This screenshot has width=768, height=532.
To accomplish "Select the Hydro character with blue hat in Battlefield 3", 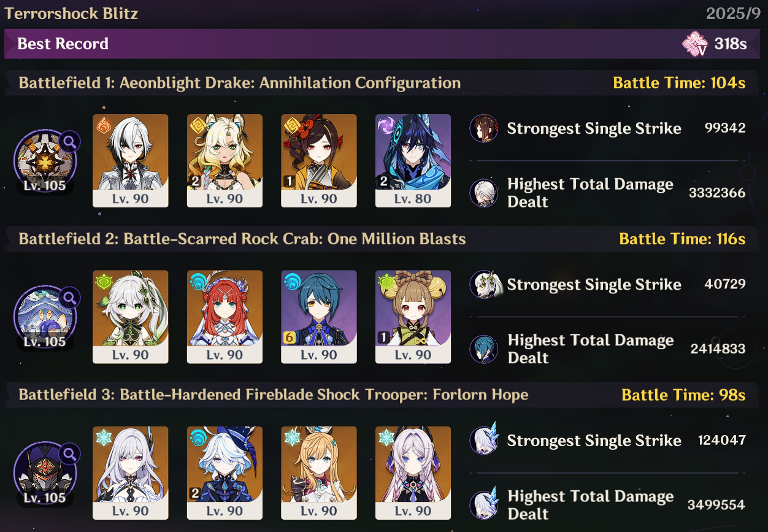I will click(x=225, y=473).
